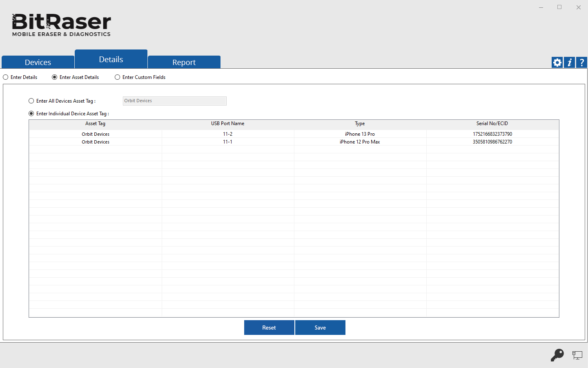The width and height of the screenshot is (588, 368).
Task: Click the Serial No/ECID column header
Action: tap(492, 123)
